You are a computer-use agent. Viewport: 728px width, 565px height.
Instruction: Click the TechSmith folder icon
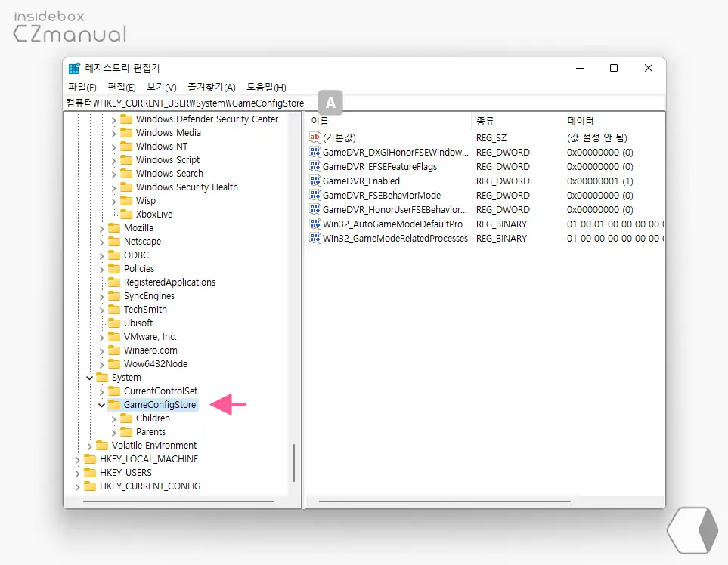(114, 310)
